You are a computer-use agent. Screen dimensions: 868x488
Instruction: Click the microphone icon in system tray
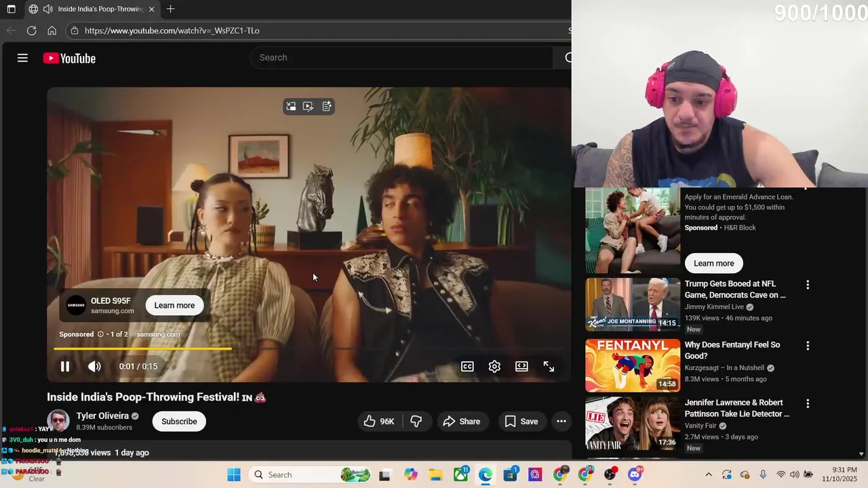point(763,475)
